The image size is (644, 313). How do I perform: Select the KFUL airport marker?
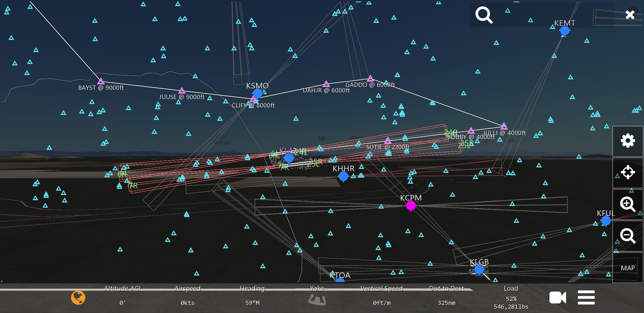coord(606,221)
